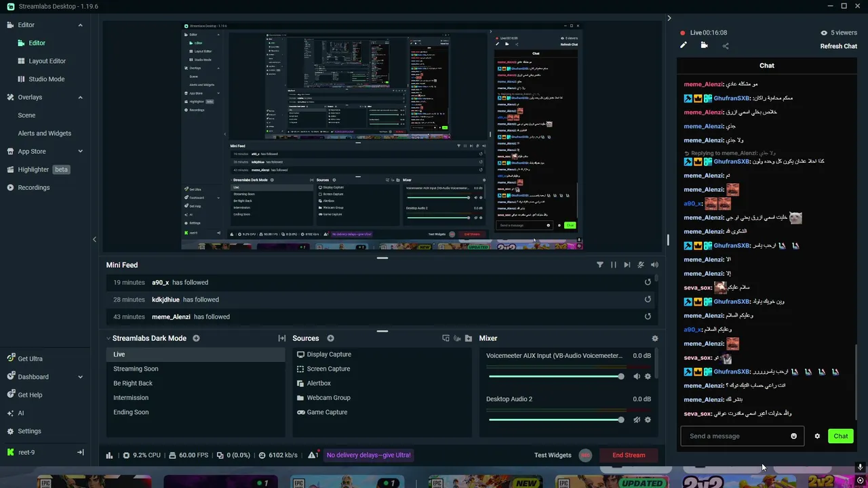Toggle the Mini Feed speaker volume icon
This screenshot has height=488, width=868.
[x=654, y=265]
